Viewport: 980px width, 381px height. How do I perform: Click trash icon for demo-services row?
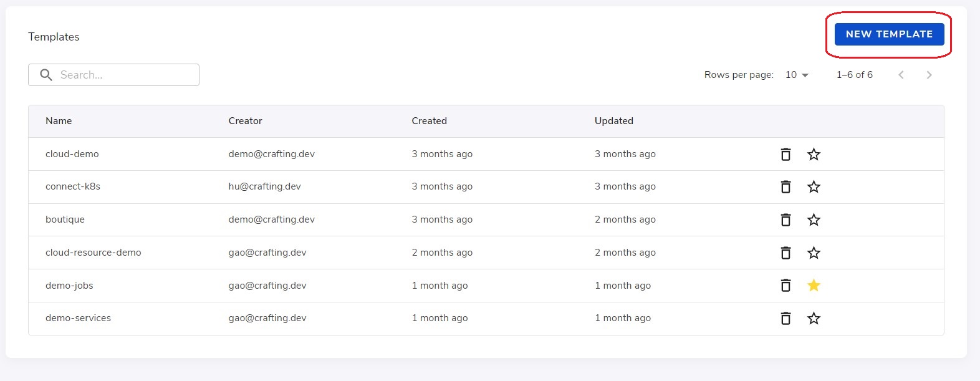tap(785, 318)
